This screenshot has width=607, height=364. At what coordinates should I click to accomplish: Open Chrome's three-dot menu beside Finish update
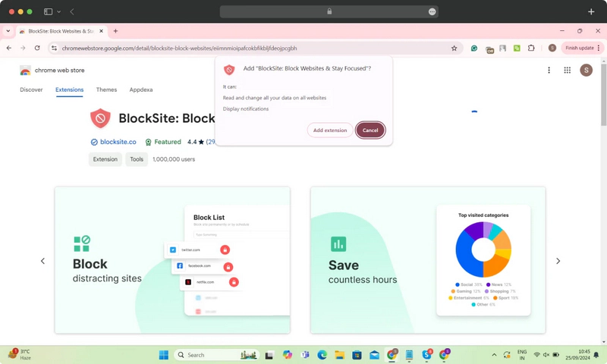click(x=599, y=48)
